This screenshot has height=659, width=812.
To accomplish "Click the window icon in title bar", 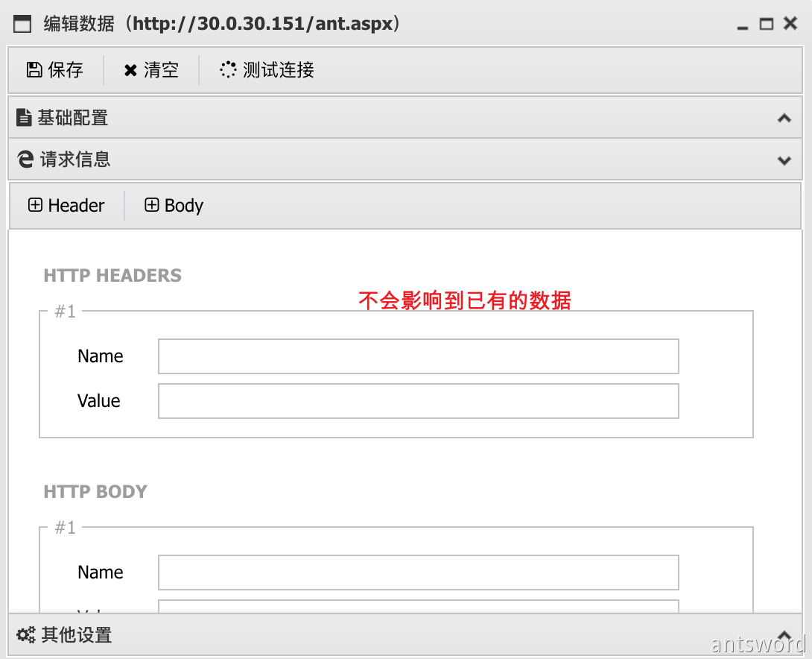I will coord(23,25).
